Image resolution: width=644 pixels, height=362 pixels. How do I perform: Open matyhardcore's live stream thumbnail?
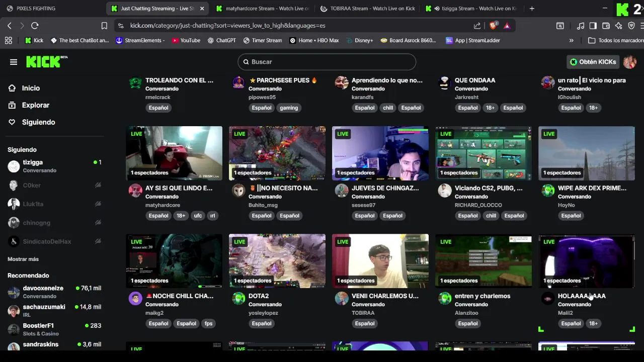pyautogui.click(x=174, y=153)
